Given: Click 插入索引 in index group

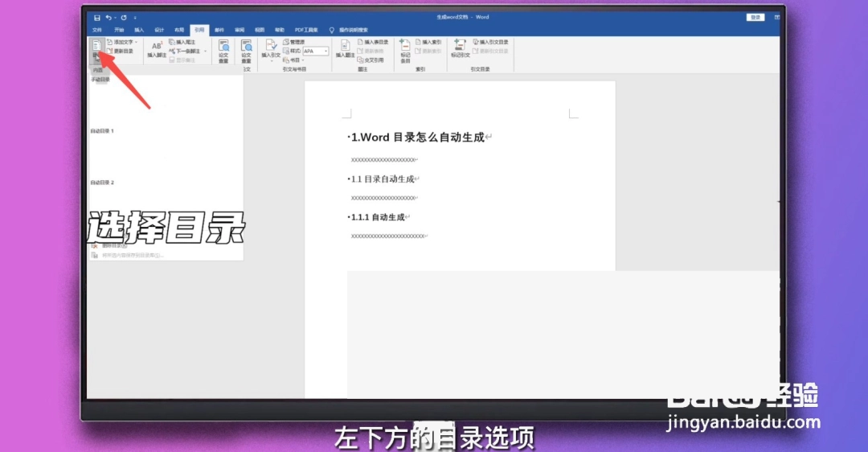Looking at the screenshot, I should (x=428, y=42).
